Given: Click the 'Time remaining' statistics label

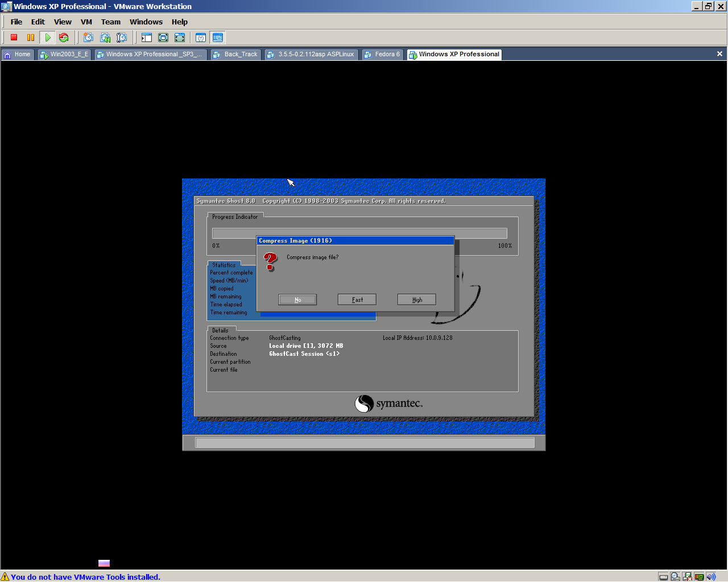Looking at the screenshot, I should [229, 313].
